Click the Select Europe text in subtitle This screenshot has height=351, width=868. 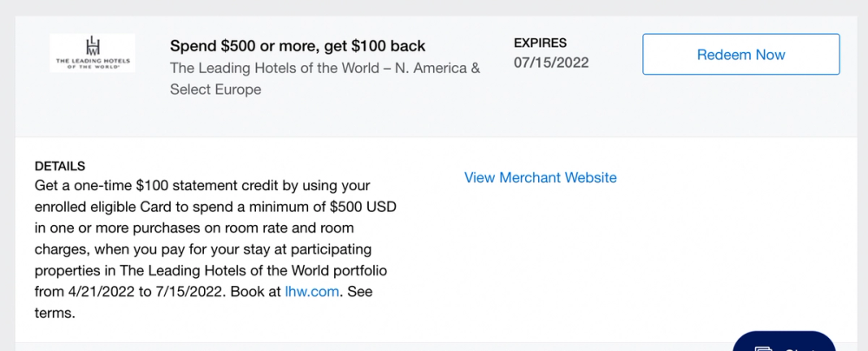215,89
